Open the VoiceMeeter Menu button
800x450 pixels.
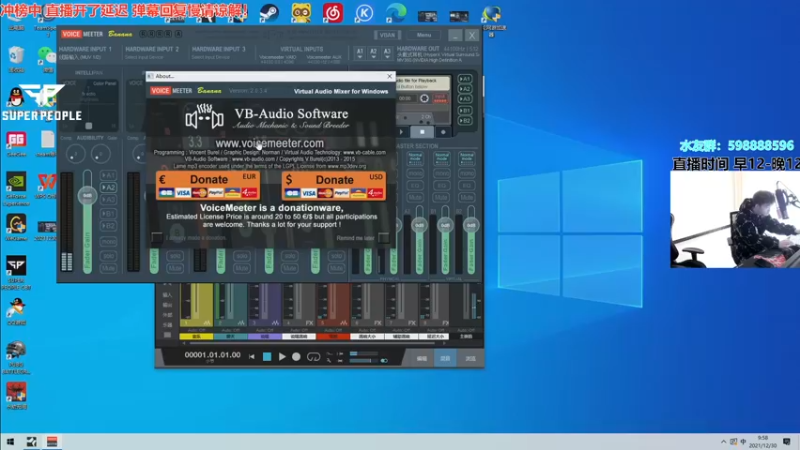423,34
